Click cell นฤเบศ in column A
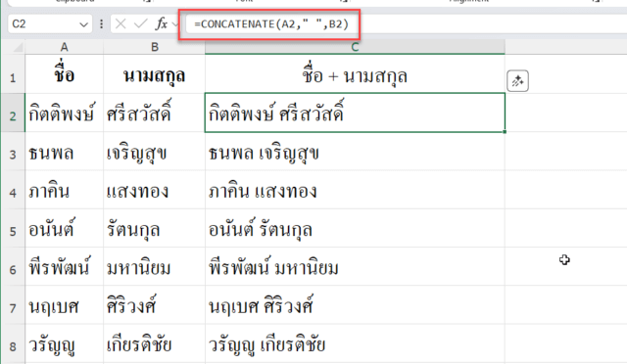The width and height of the screenshot is (627, 364). pyautogui.click(x=65, y=305)
